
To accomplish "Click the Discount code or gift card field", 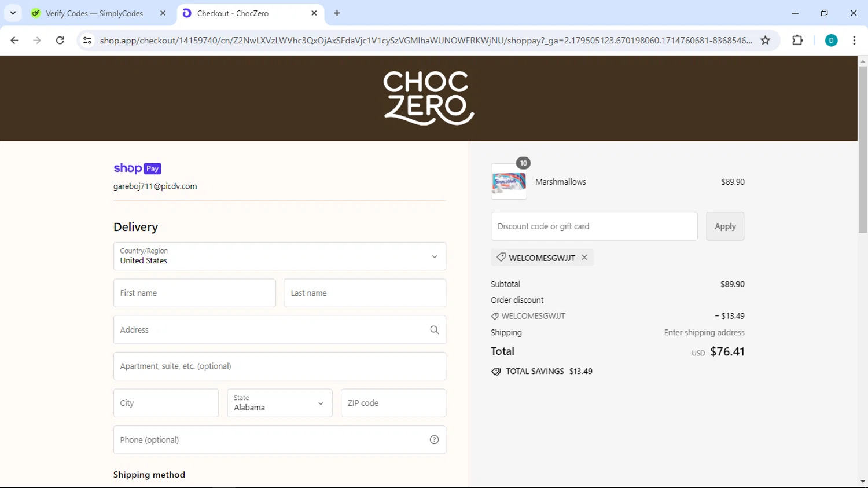I will [x=594, y=226].
